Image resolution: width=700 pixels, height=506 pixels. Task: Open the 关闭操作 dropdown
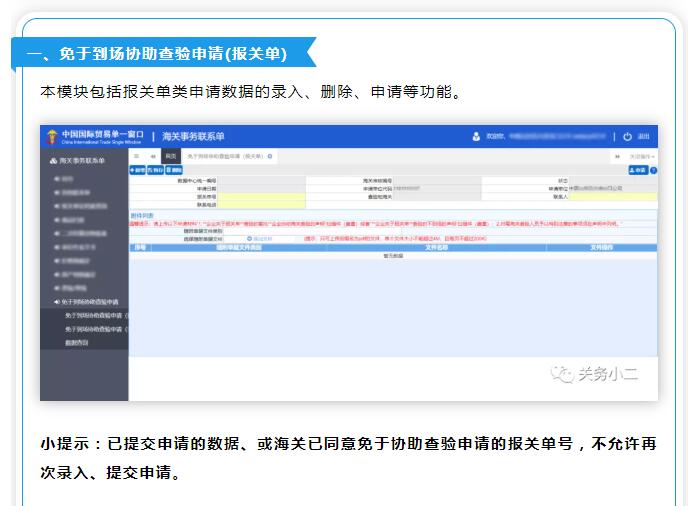pos(642,157)
